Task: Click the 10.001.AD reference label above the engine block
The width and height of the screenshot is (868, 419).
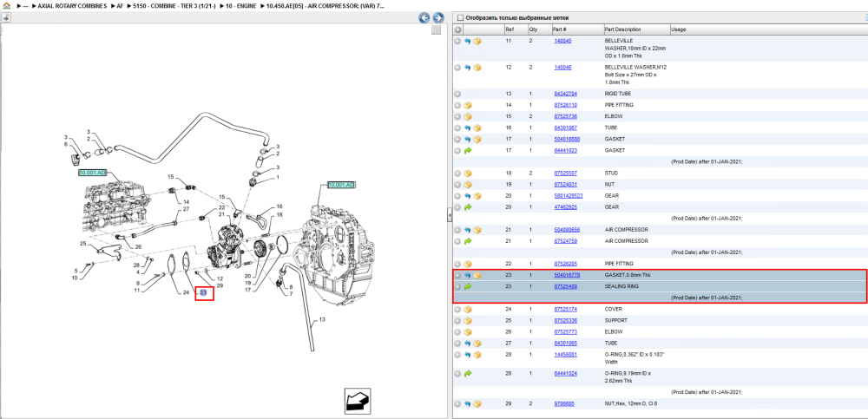Action: pos(92,173)
